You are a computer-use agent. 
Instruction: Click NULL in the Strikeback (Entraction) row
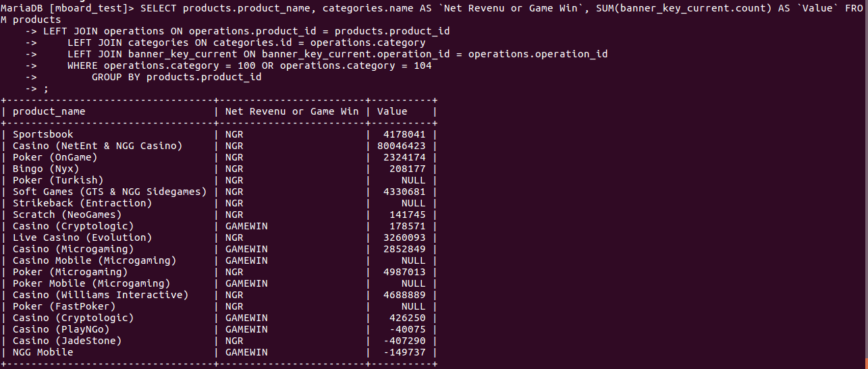(414, 203)
